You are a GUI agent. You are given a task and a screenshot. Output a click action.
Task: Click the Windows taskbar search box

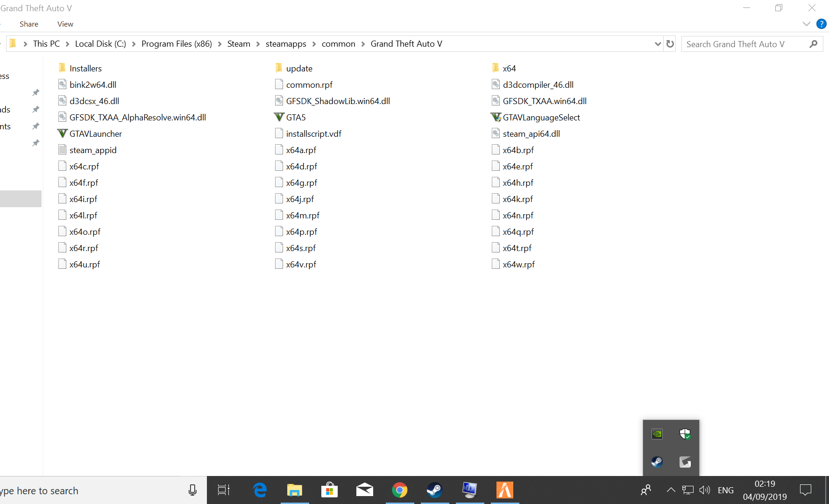[103, 490]
